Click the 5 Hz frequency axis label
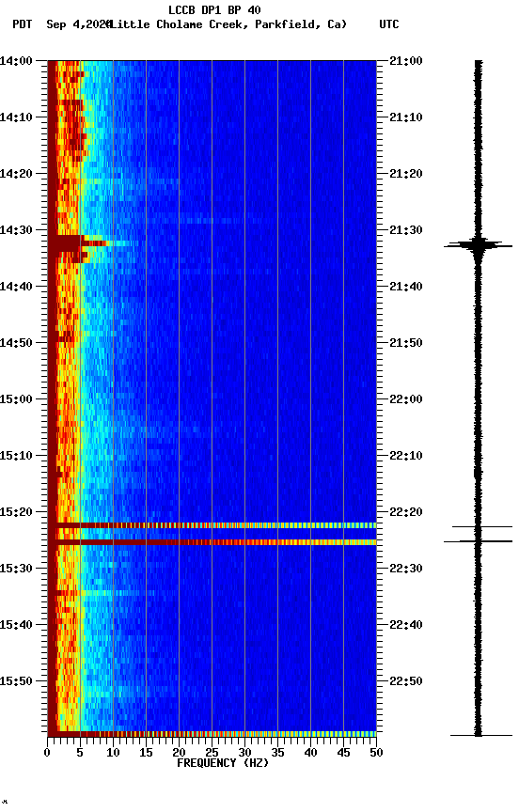 click(80, 753)
